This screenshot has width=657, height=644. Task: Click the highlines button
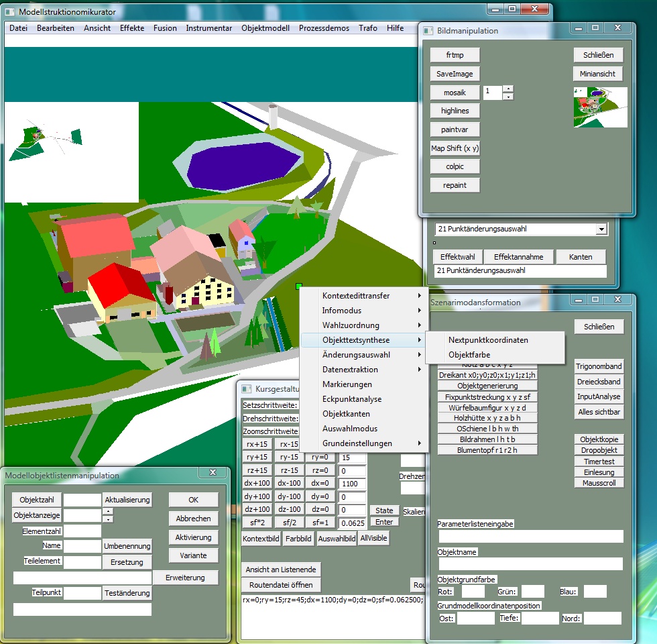455,111
